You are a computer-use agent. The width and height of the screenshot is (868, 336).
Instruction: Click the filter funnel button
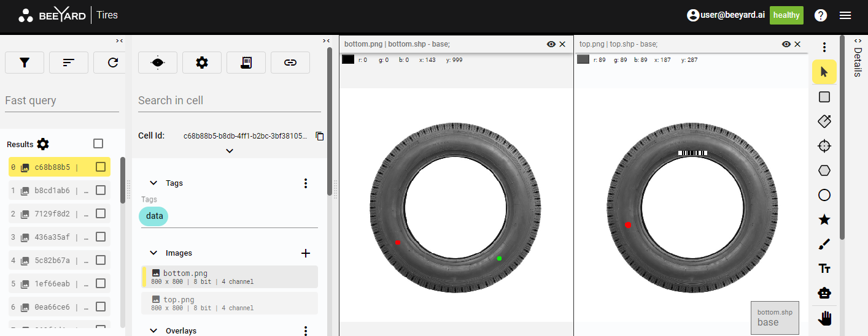click(x=25, y=63)
